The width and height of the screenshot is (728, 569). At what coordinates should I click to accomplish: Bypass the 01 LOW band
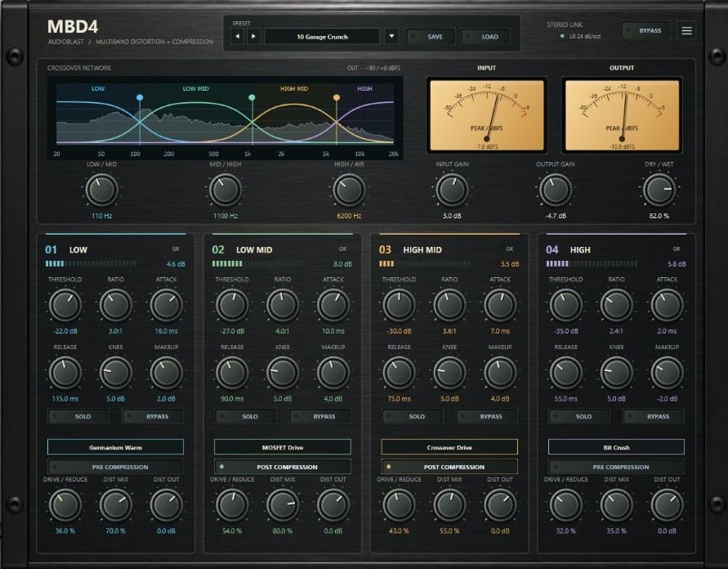coord(153,417)
